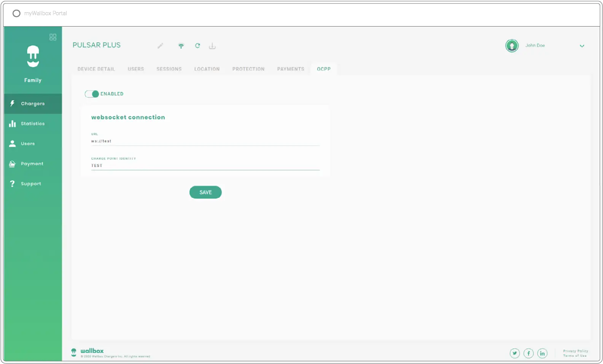Open the Privacy Policy link
This screenshot has width=603, height=364.
click(576, 351)
